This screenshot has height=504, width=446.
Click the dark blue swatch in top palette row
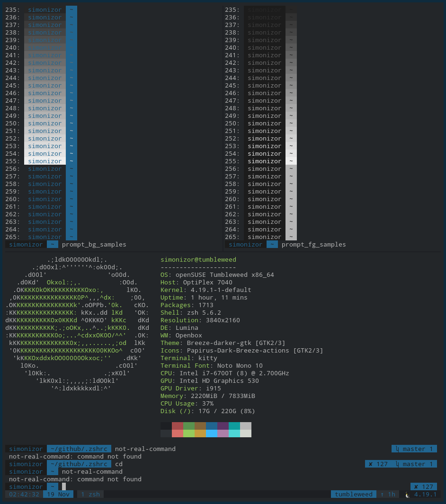coord(212,426)
